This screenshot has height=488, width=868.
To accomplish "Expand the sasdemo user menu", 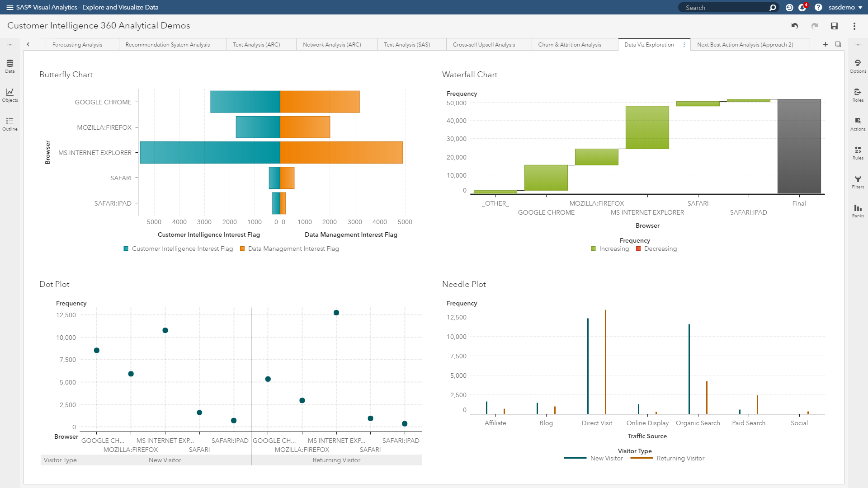I will tap(845, 8).
